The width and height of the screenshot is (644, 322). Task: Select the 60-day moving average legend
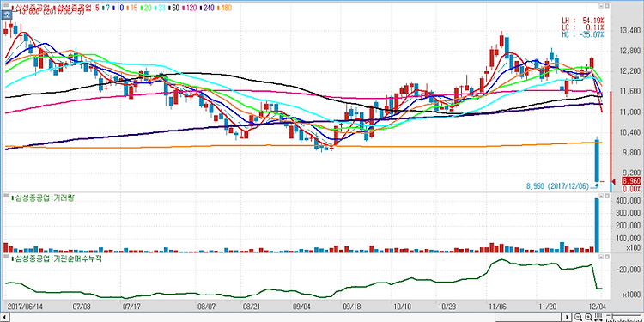174,8
